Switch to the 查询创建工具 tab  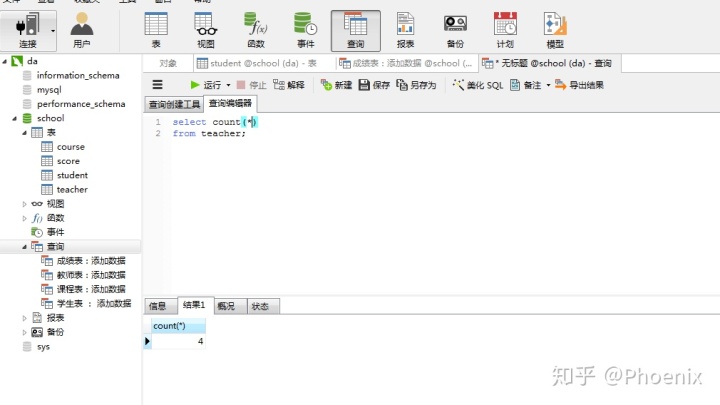tap(174, 104)
